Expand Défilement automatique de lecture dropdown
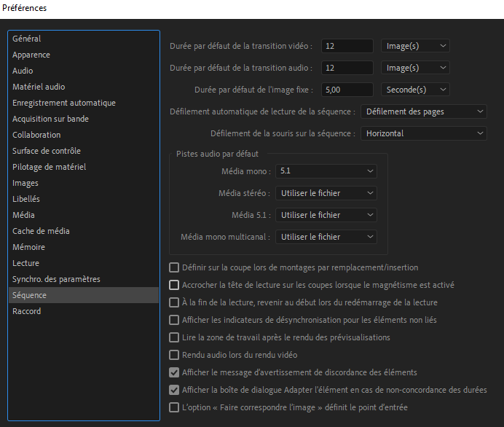Screen dimensions: 504x427 (424, 111)
